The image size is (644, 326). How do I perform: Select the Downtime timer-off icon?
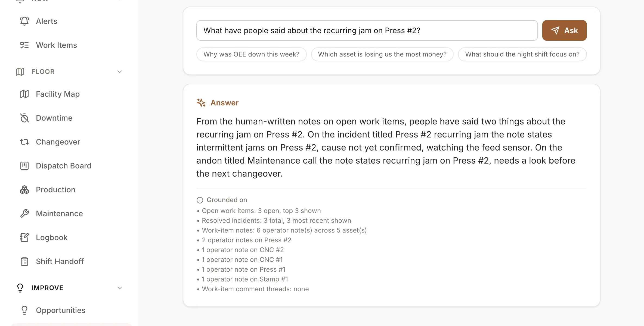(24, 118)
